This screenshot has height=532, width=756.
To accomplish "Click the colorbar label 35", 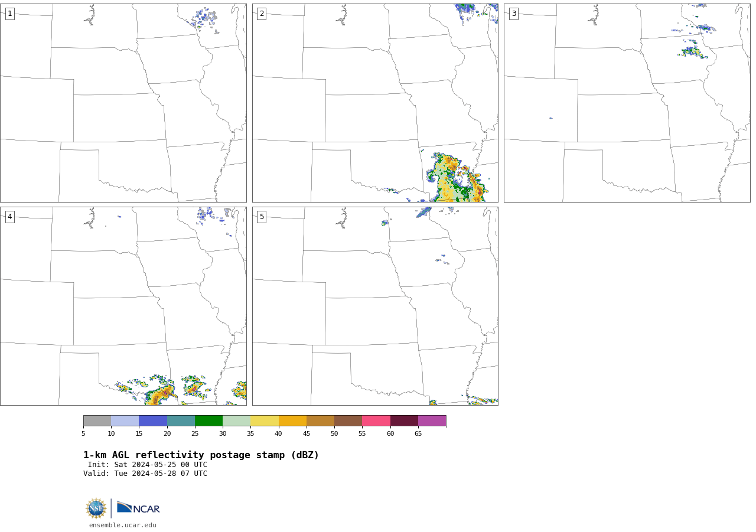I will [250, 434].
